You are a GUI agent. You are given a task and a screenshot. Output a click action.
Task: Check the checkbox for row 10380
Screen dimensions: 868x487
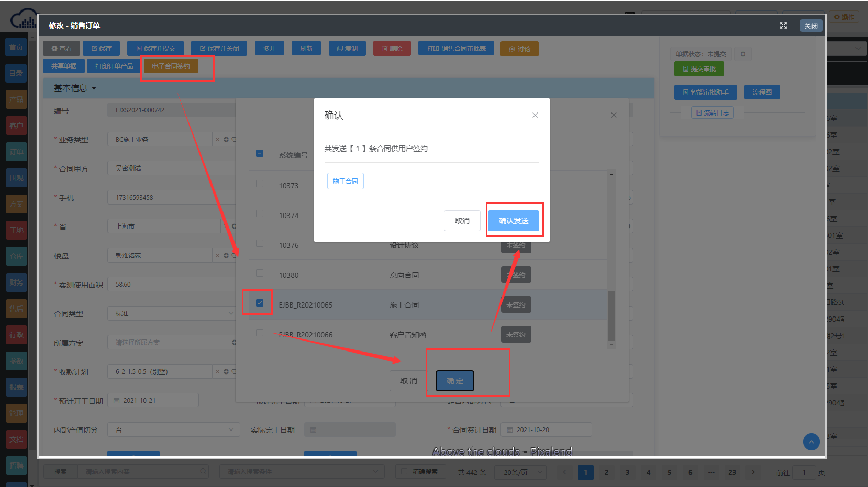[x=260, y=274]
